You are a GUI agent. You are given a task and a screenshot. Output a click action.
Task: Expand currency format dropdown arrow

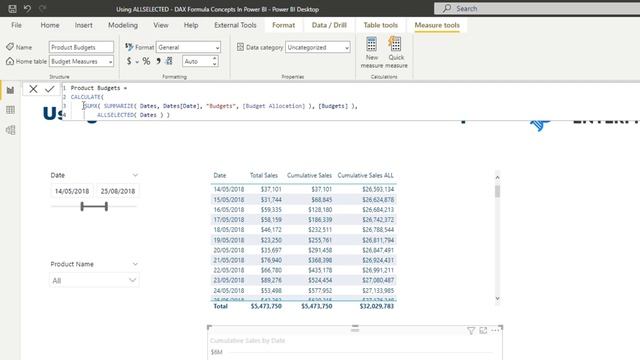(137, 62)
